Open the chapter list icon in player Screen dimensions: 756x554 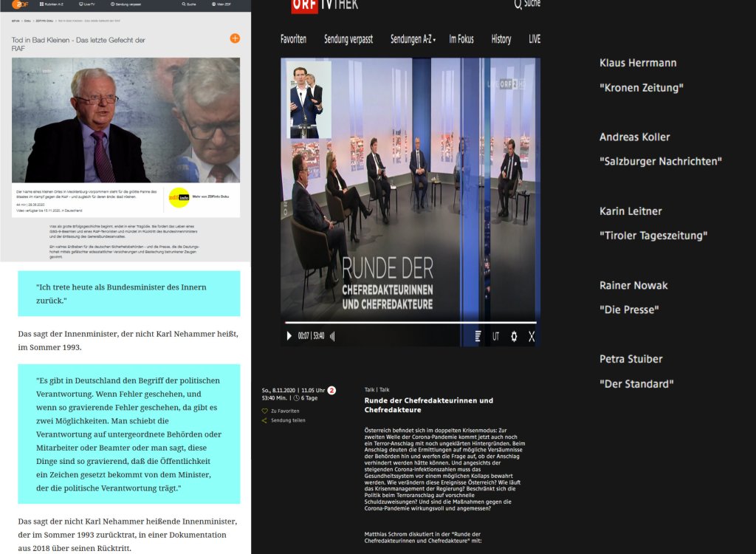tap(478, 336)
